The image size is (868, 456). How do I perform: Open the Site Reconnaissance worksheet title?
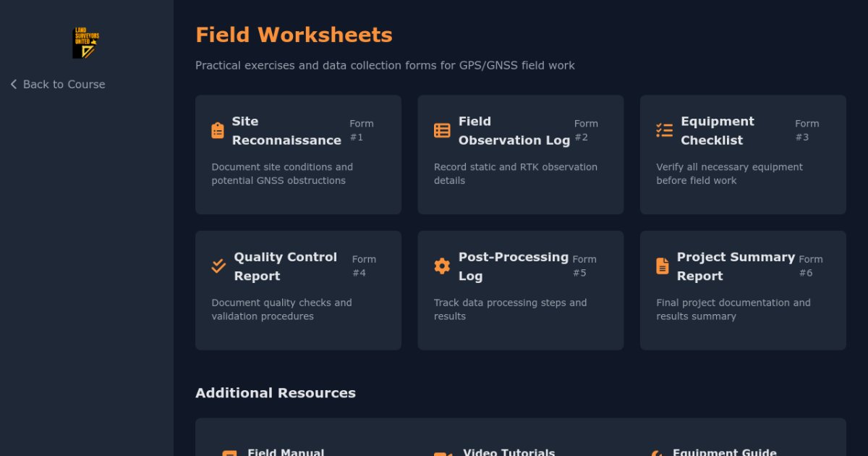(x=286, y=131)
